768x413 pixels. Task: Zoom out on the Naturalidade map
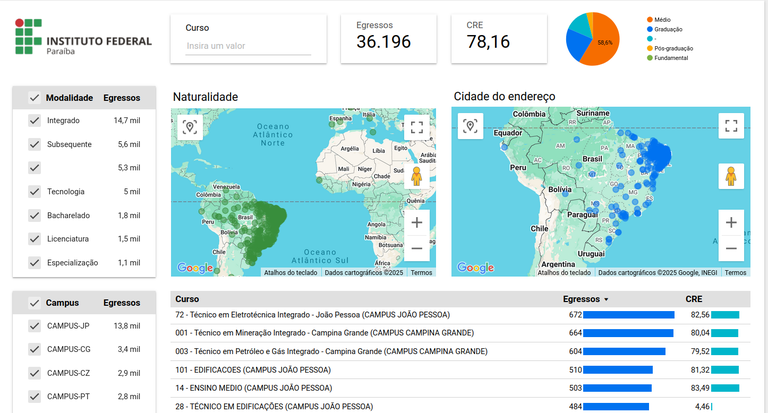pyautogui.click(x=417, y=247)
